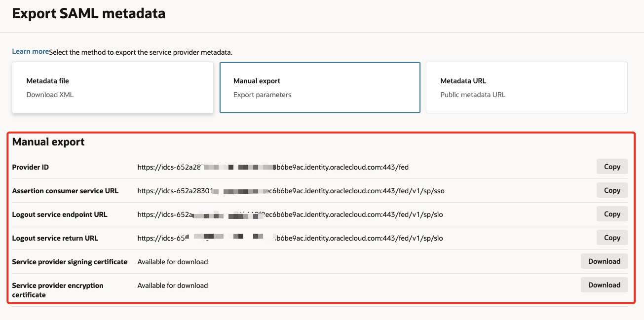Image resolution: width=644 pixels, height=320 pixels.
Task: Click the Manual export section heading
Action: point(48,142)
